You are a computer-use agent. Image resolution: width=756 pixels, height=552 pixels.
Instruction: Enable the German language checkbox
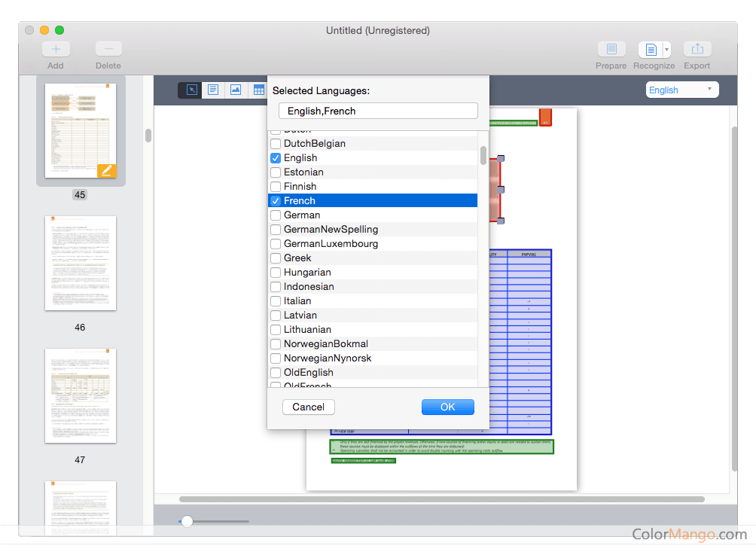click(276, 215)
